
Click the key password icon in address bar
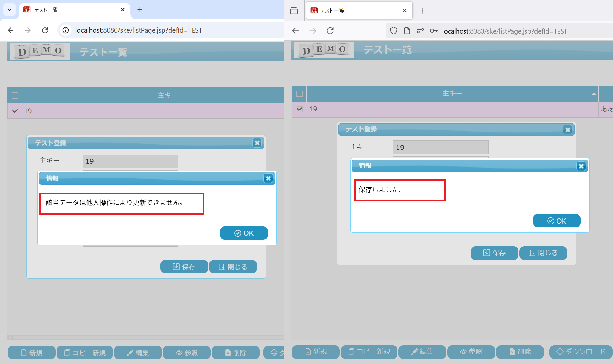tap(434, 31)
